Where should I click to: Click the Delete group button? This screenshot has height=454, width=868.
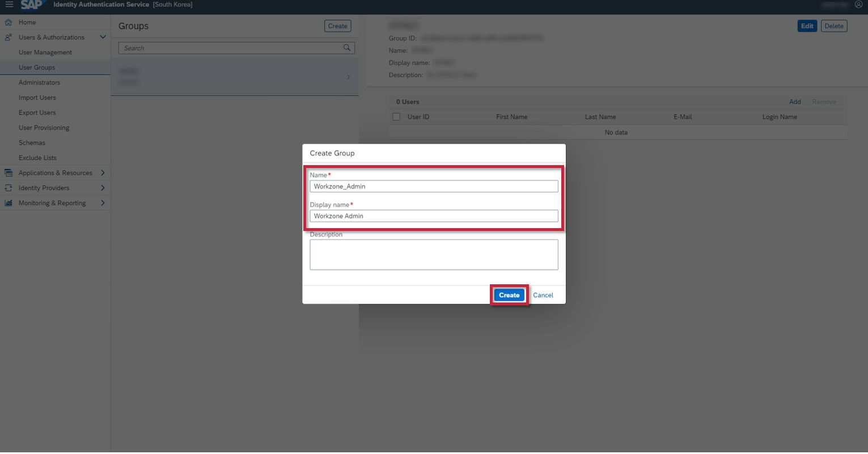click(x=834, y=26)
